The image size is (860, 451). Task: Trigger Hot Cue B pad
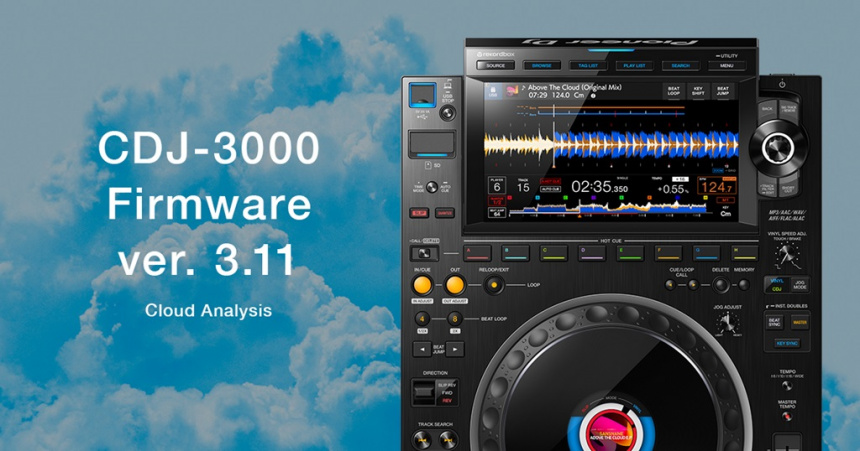(x=516, y=253)
